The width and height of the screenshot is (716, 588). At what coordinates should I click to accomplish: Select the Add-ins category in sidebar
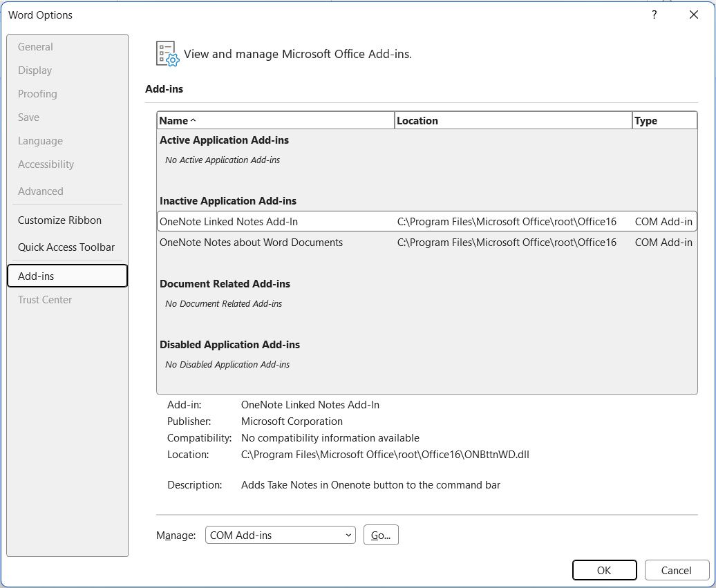coord(68,276)
